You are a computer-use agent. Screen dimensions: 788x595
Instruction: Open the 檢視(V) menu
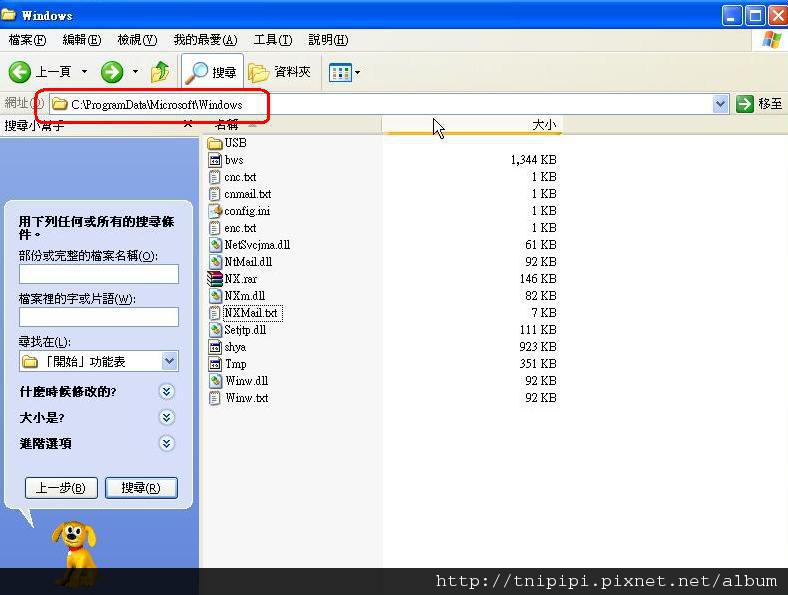(x=137, y=40)
